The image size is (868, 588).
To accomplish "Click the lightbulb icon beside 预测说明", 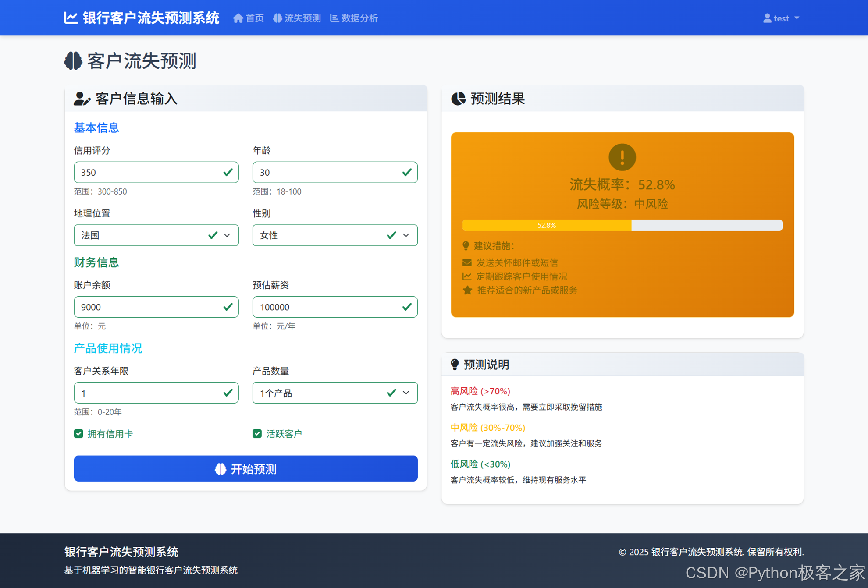I will 455,365.
